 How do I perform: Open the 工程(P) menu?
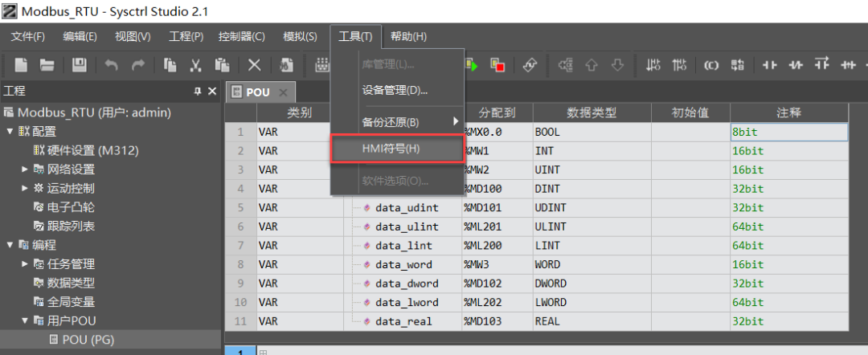(x=186, y=36)
